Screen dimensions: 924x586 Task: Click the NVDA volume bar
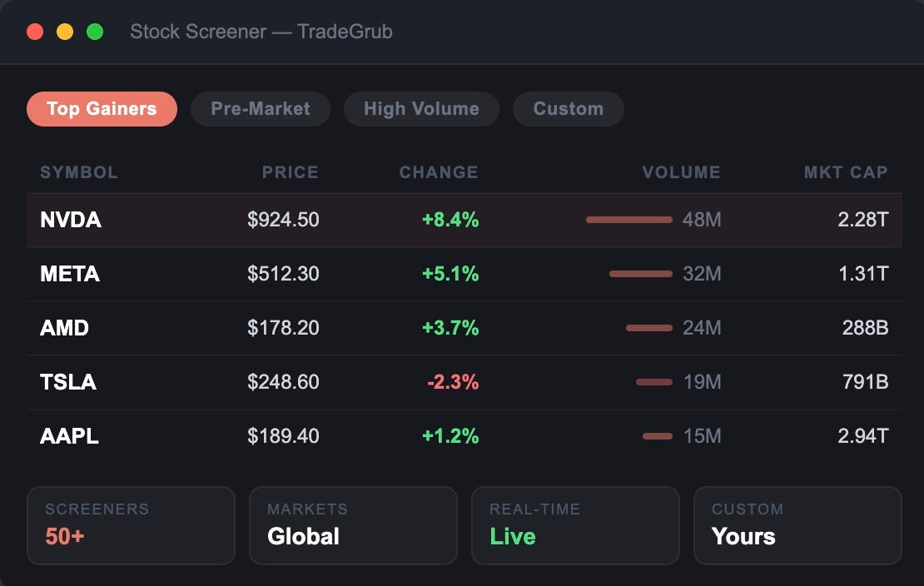click(628, 220)
